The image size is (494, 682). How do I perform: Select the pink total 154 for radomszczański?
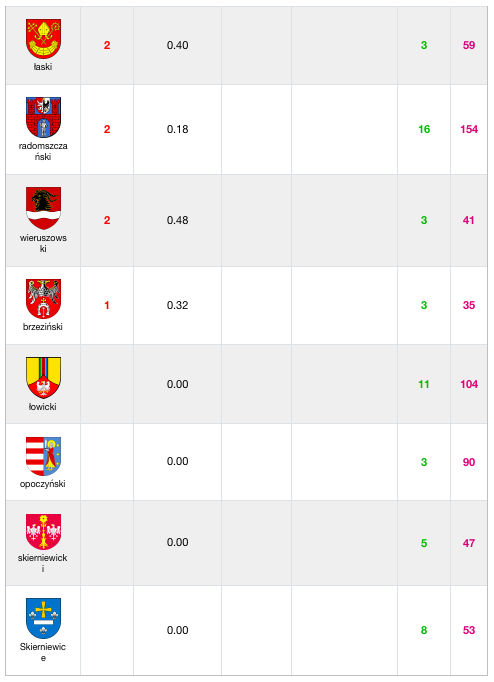[x=469, y=129]
